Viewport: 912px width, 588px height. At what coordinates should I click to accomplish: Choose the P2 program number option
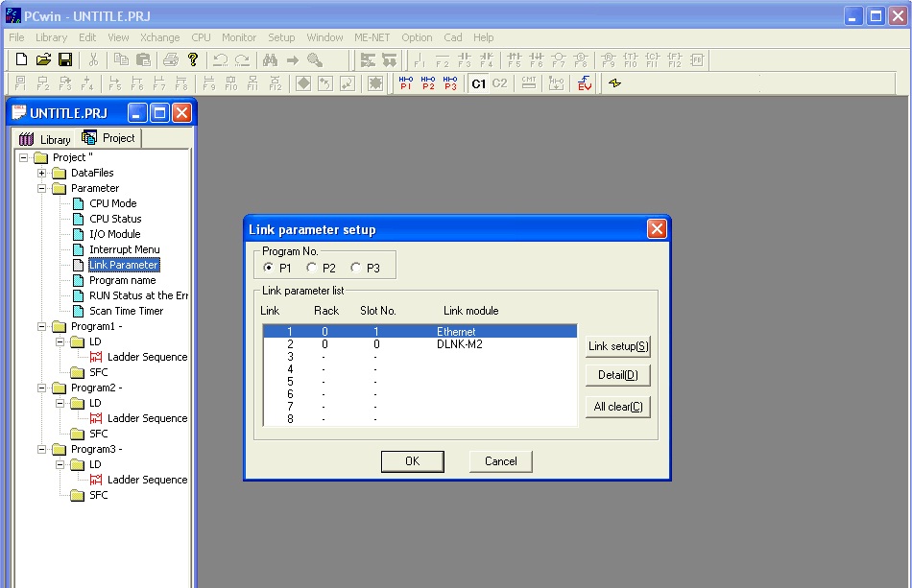312,268
